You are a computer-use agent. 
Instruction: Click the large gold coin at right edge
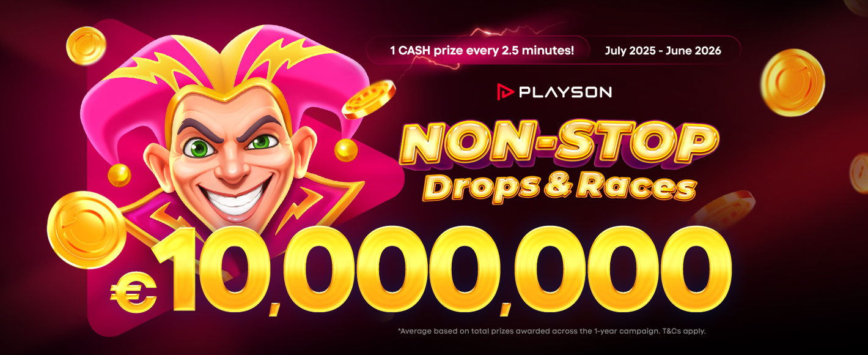click(x=793, y=83)
